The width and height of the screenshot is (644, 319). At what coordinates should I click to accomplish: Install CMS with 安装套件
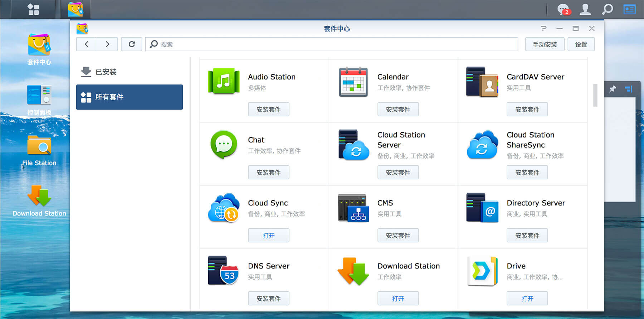(398, 235)
